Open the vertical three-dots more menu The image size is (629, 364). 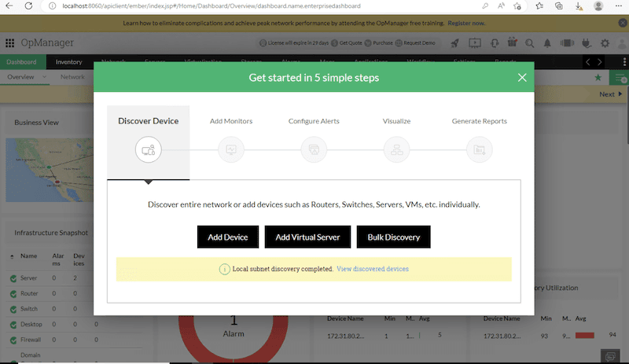tap(624, 62)
